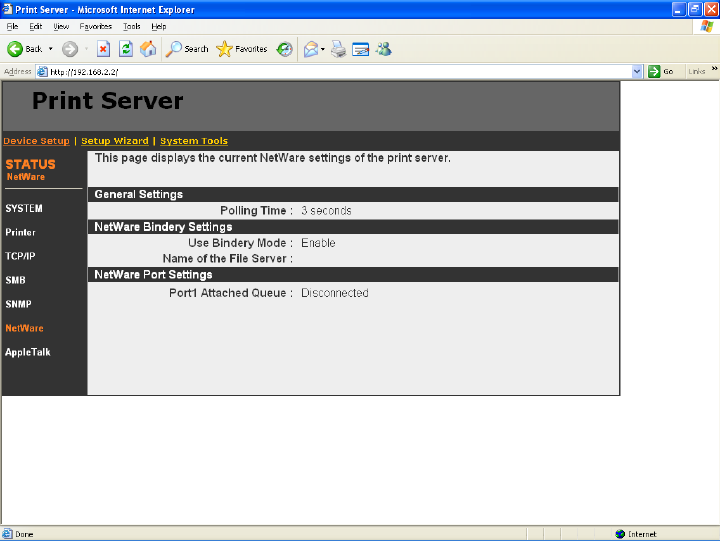Click the page icon in address bar
This screenshot has height=541, width=720.
[x=42, y=72]
